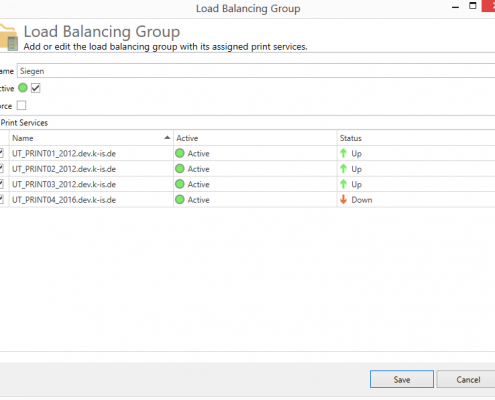Click the Cancel button

point(466,379)
